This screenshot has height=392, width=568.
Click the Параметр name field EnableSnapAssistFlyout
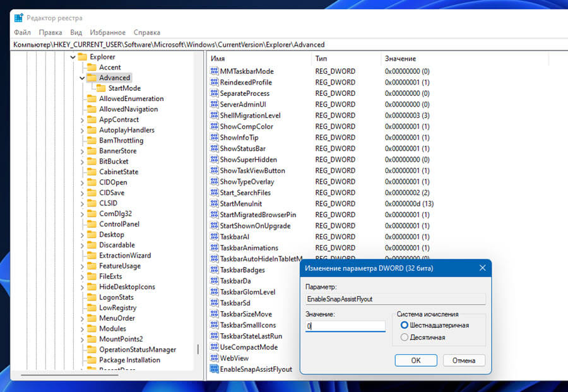click(396, 299)
